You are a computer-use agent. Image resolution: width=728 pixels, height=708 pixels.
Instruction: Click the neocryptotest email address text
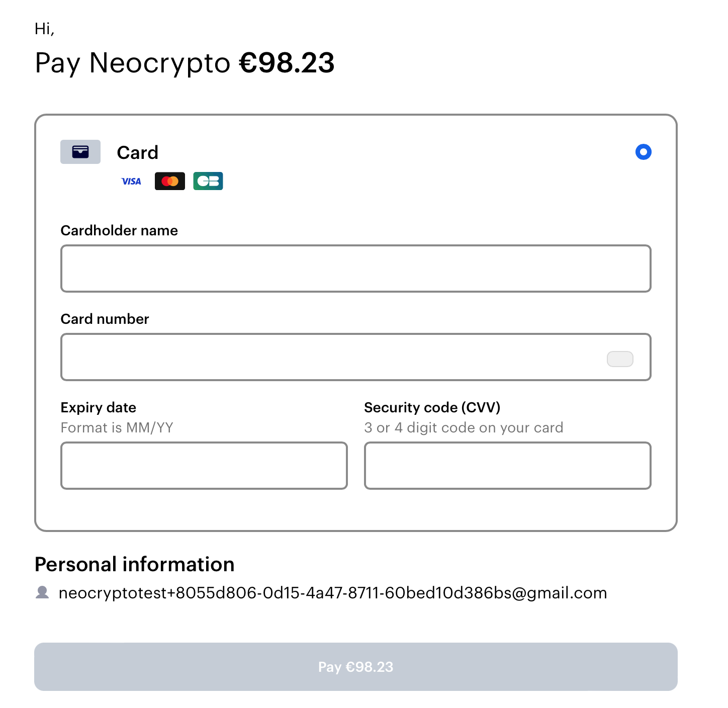tap(332, 593)
